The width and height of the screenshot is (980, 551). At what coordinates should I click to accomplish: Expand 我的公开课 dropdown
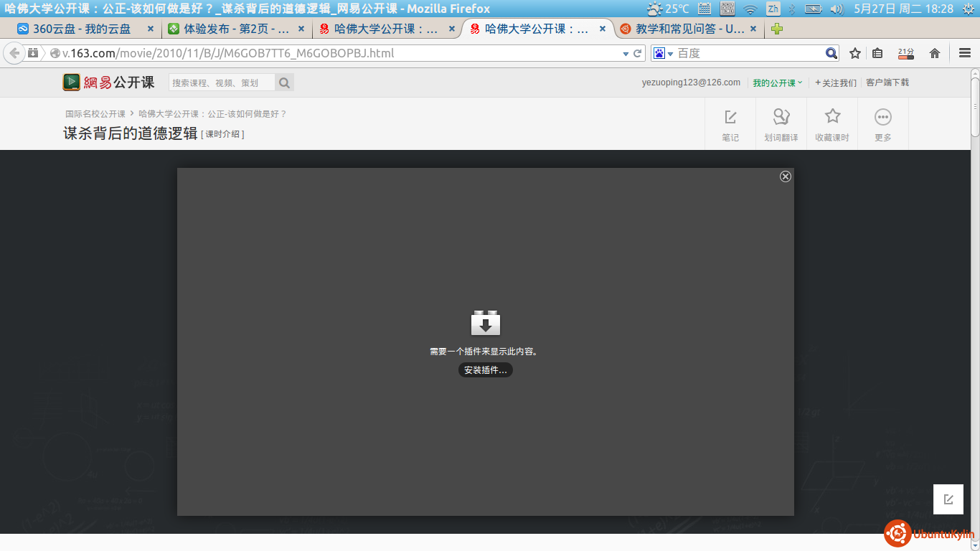pyautogui.click(x=778, y=83)
